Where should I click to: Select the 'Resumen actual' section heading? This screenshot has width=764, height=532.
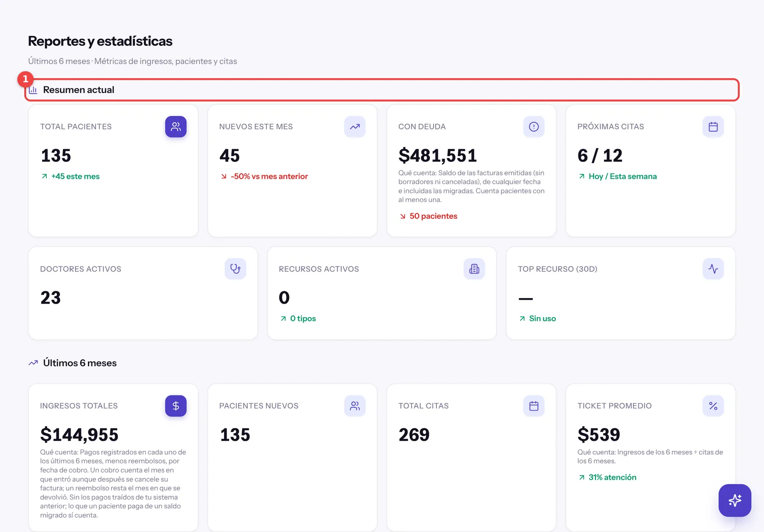point(78,90)
